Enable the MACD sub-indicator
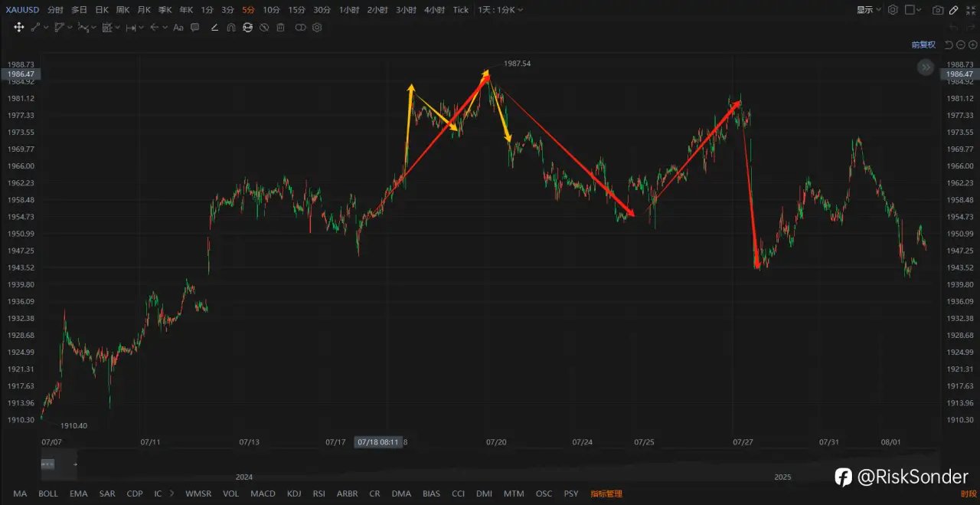Viewport: 980px width, 505px height. [x=263, y=494]
